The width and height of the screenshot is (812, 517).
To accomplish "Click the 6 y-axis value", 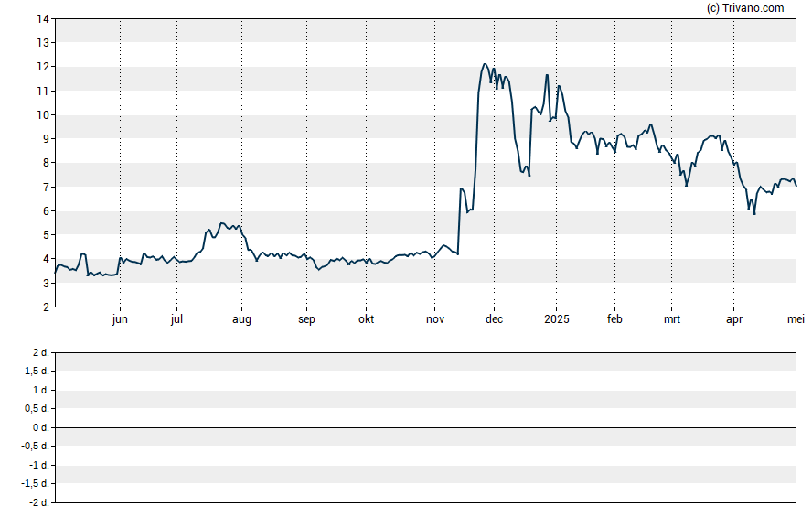I will click(46, 210).
